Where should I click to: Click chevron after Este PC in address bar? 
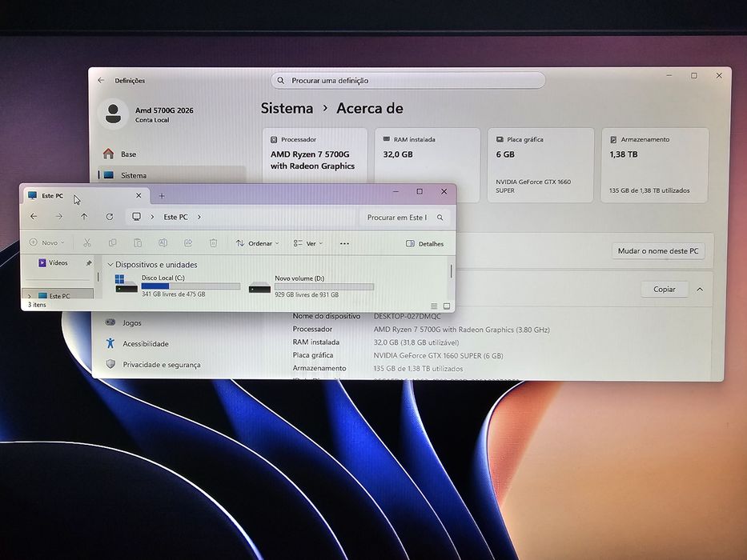[199, 217]
